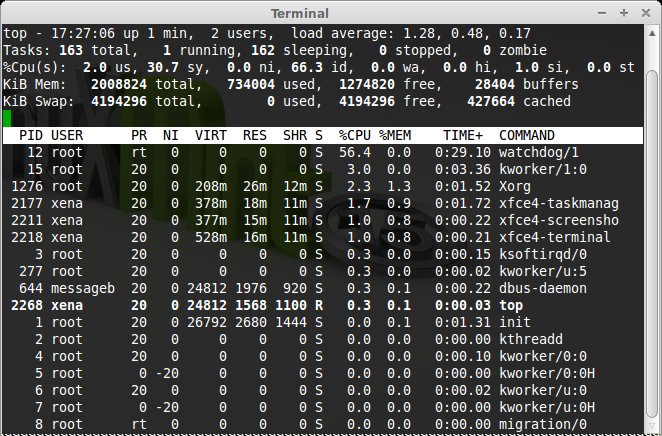Screen dimensions: 662x436
Task: Select the kworker/u:5 process name
Action: point(543,271)
